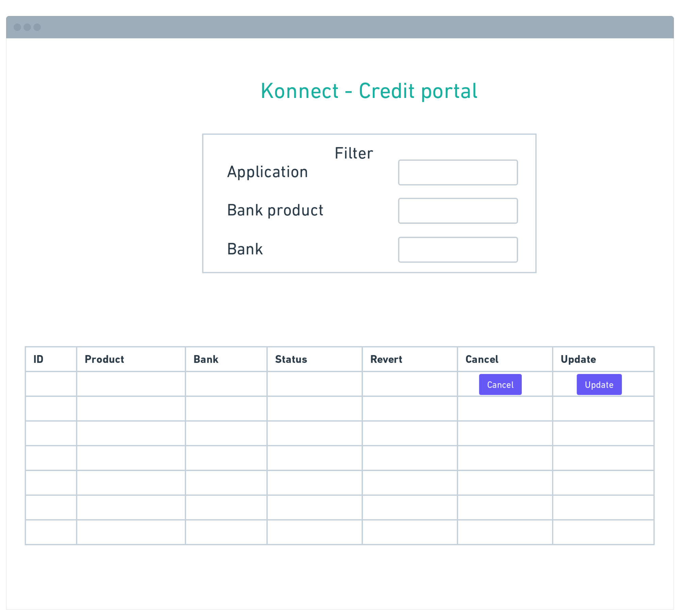Click the third window control dot
Screen dimensions: 680x616
37,27
